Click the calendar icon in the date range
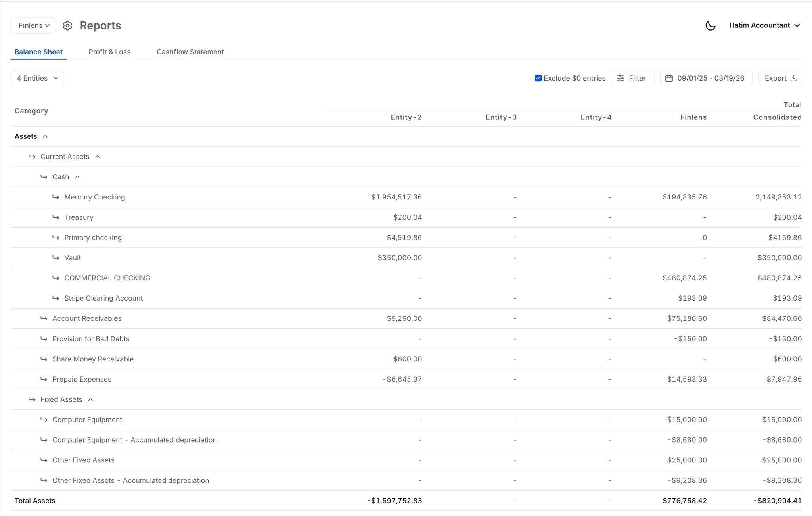The height and width of the screenshot is (516, 812). (669, 78)
